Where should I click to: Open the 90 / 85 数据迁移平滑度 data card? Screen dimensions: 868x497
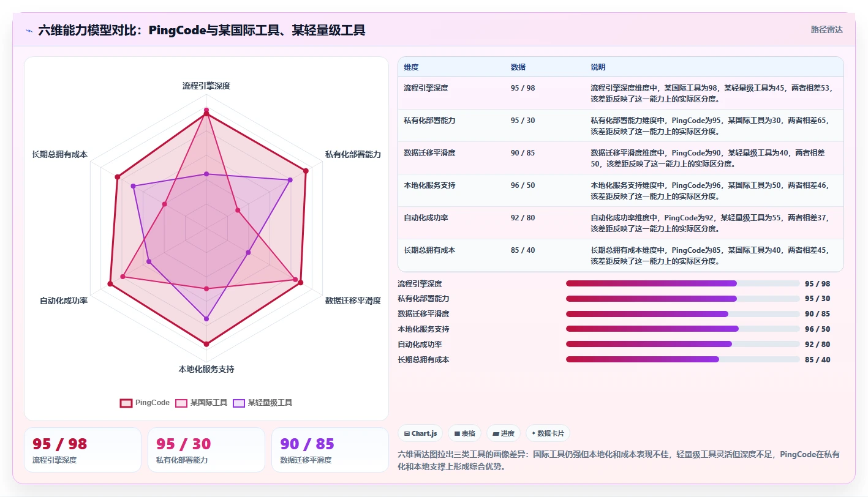[x=330, y=450]
